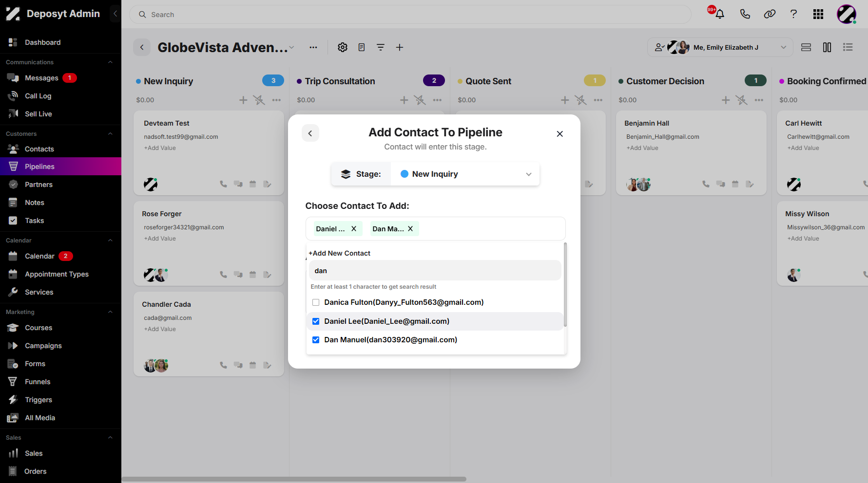Image resolution: width=868 pixels, height=483 pixels.
Task: Click +Add Value on Chandler Cada card
Action: (x=160, y=329)
